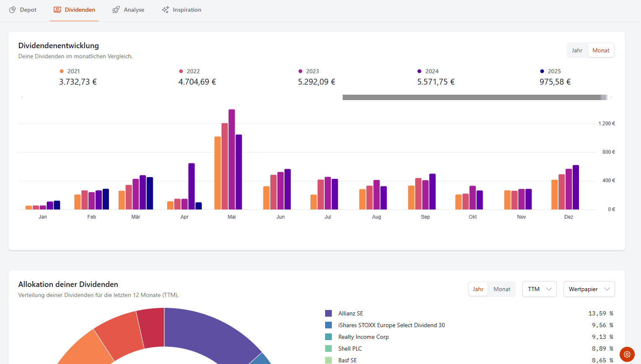
Task: Select Realty Income Corp entry
Action: pos(364,337)
